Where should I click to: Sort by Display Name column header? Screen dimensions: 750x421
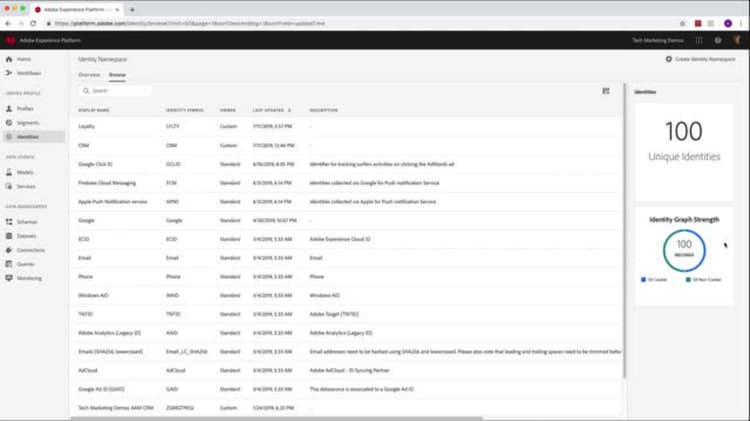pos(94,110)
